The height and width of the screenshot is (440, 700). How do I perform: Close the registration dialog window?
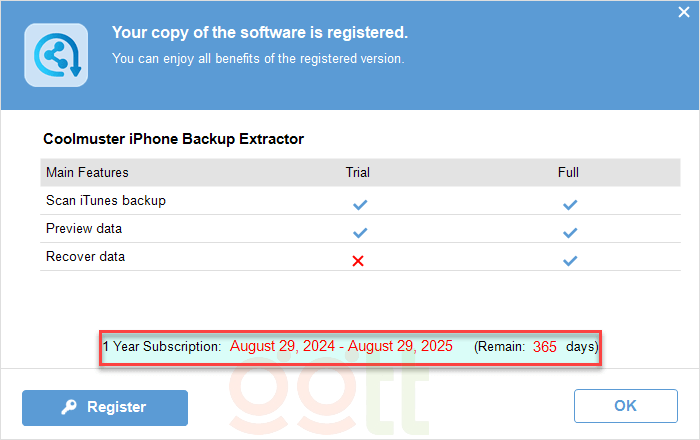click(683, 14)
